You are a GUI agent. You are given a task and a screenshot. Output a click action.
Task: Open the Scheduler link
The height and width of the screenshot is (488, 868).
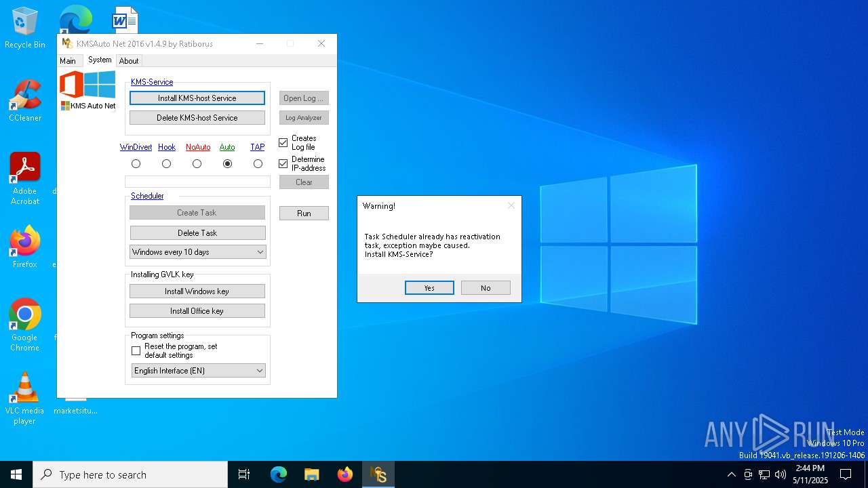147,196
